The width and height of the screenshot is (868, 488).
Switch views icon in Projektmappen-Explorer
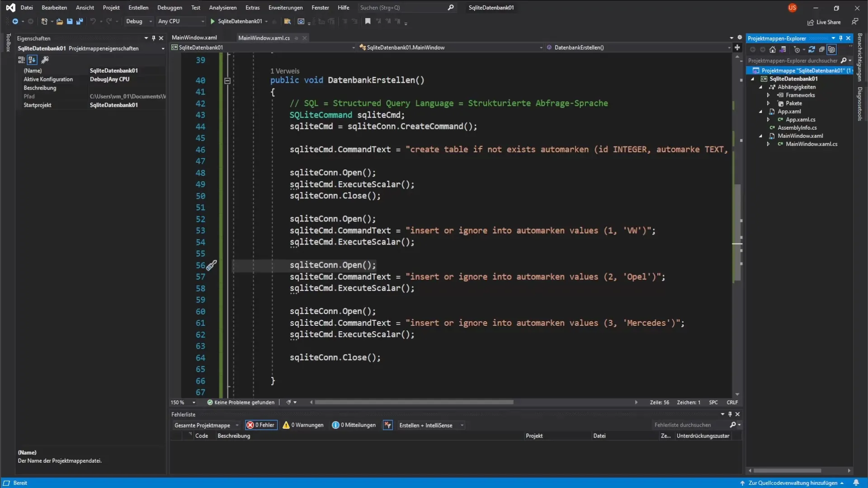point(783,50)
